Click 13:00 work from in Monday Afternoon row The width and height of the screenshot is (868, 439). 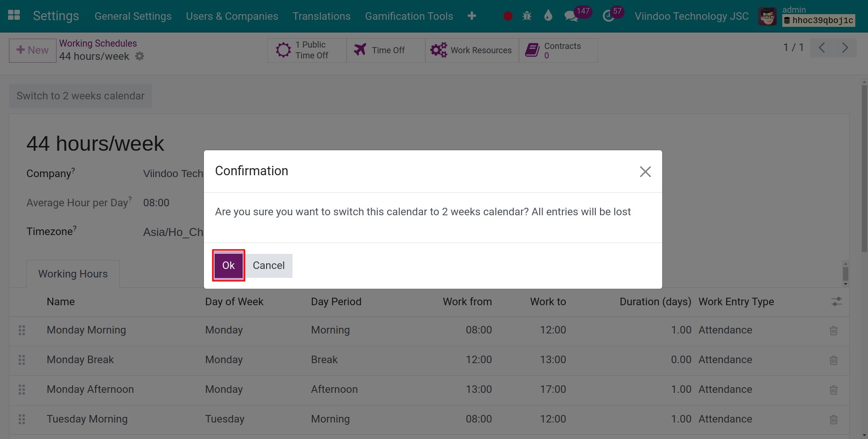coord(479,389)
